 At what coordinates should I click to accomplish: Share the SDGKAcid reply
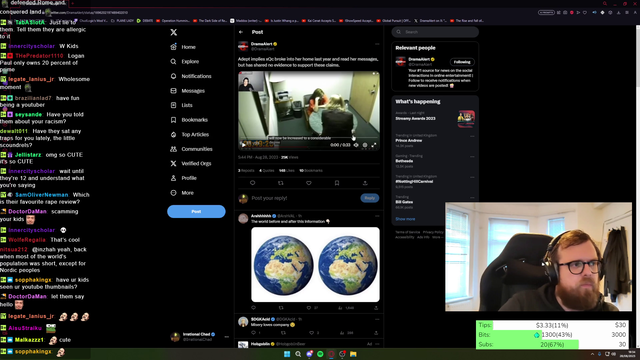[376, 333]
